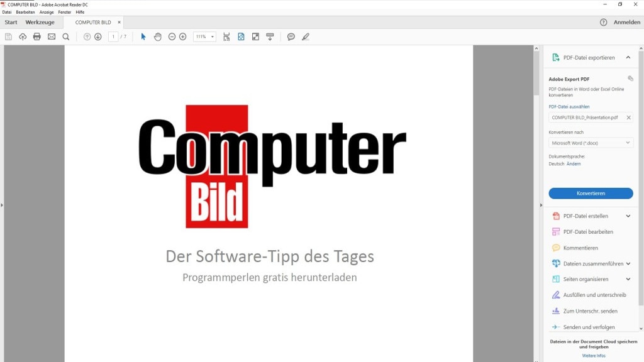Open Ausfüllen und unterschreiben tool

click(595, 295)
